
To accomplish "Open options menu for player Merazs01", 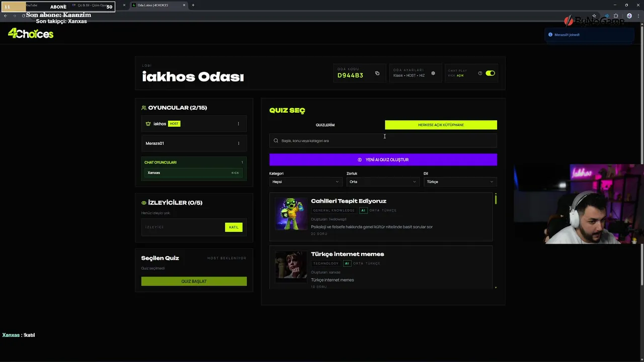I will pyautogui.click(x=238, y=143).
